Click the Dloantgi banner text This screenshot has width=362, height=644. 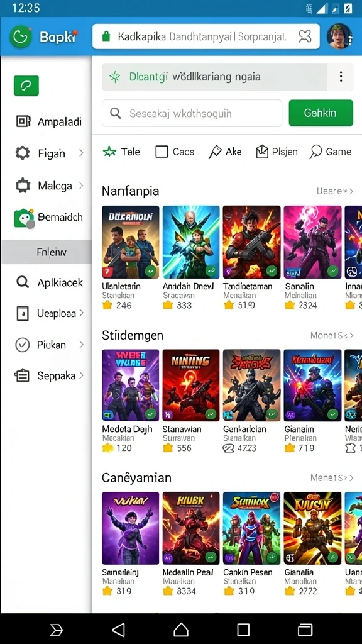tap(195, 77)
